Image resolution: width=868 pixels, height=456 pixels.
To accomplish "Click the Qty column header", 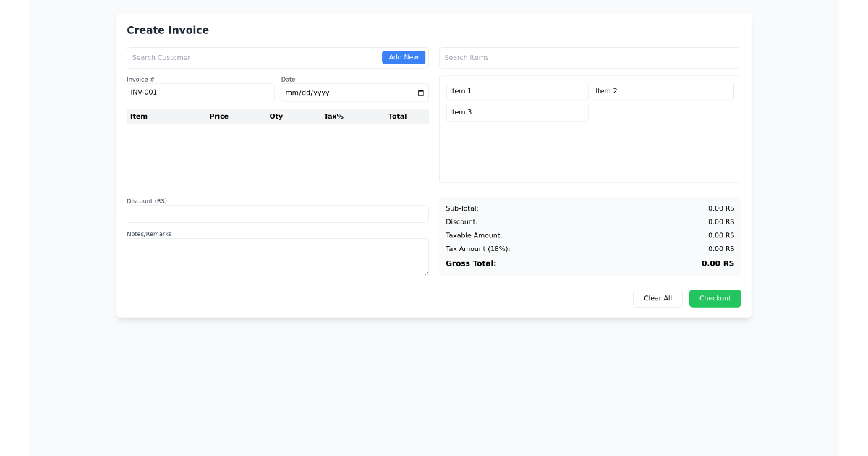I will [x=276, y=117].
